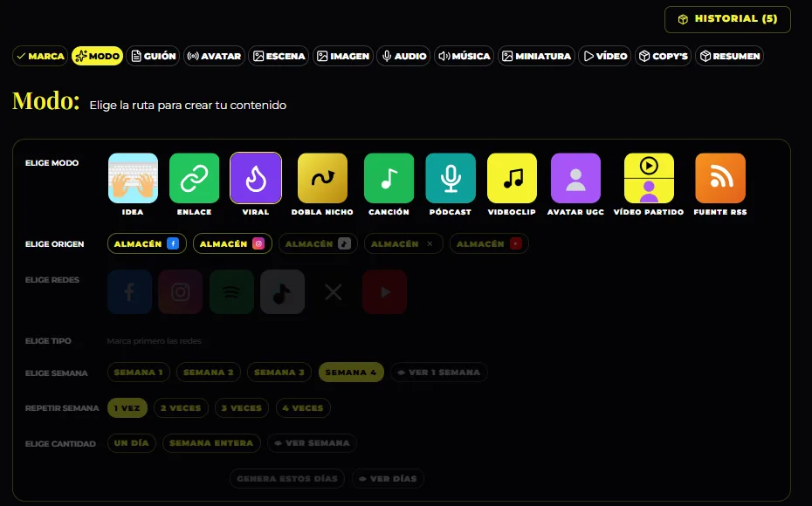Choose the Canción music note icon

(x=389, y=178)
